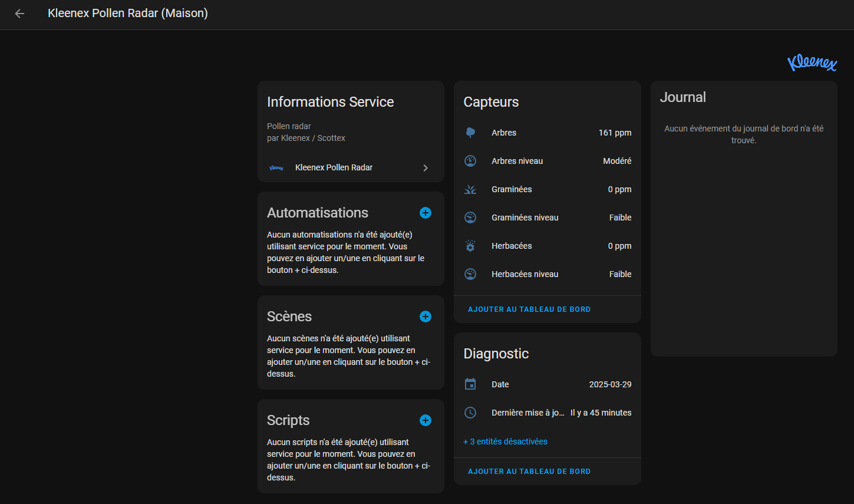
Task: Add Capteurs entities to dashboard
Action: (529, 309)
